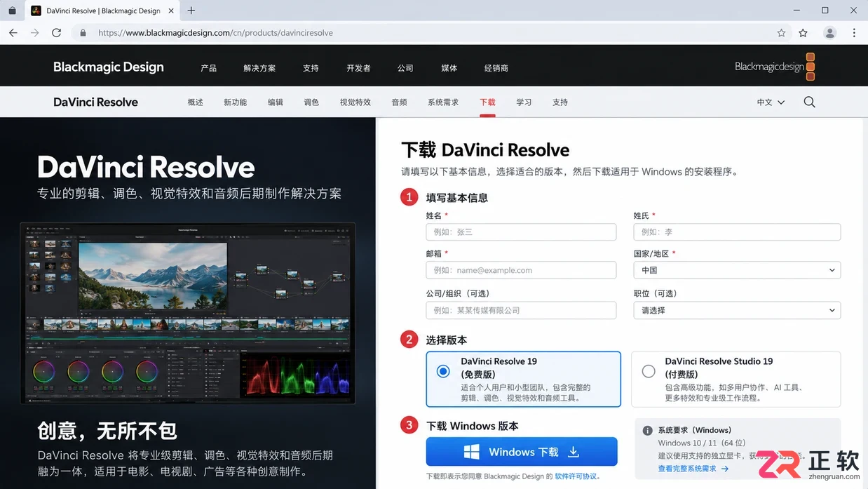Click the 下载 DaVinci Resolve heading text
The width and height of the screenshot is (868, 489).
click(x=485, y=150)
